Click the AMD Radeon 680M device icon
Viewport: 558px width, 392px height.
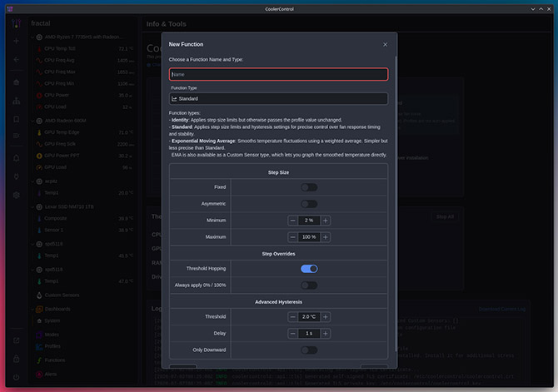click(39, 121)
